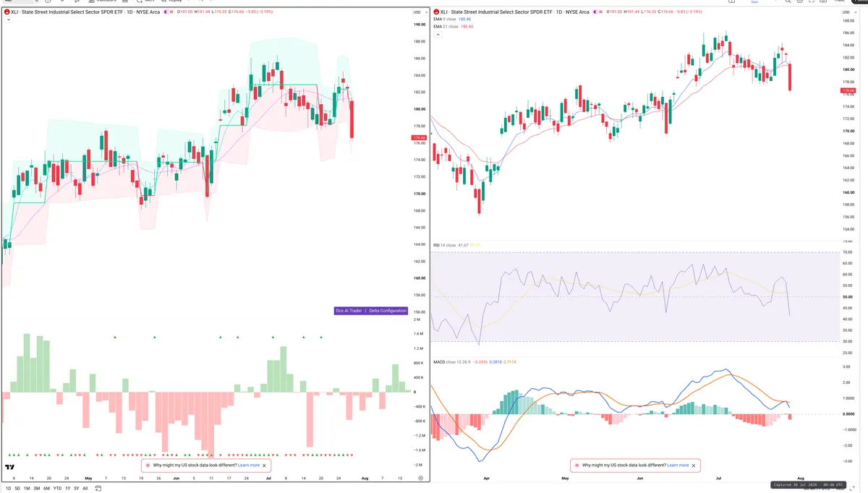Click the XLI symbol logo in right chart
This screenshot has width=868, height=493.
click(436, 12)
